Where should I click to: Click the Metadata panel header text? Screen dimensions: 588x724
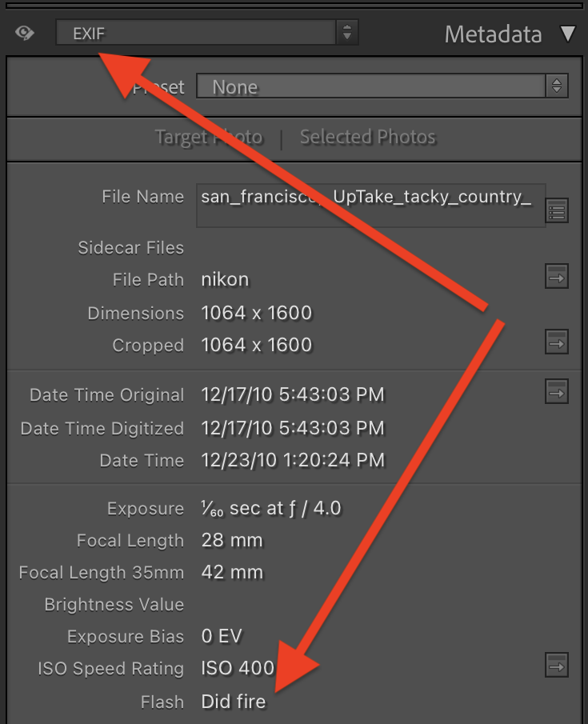[493, 34]
